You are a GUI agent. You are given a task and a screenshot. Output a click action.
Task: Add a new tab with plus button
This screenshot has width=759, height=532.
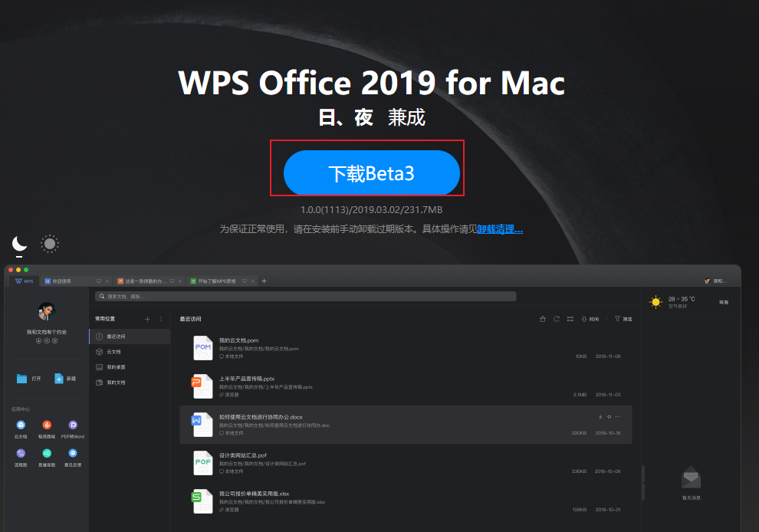264,281
